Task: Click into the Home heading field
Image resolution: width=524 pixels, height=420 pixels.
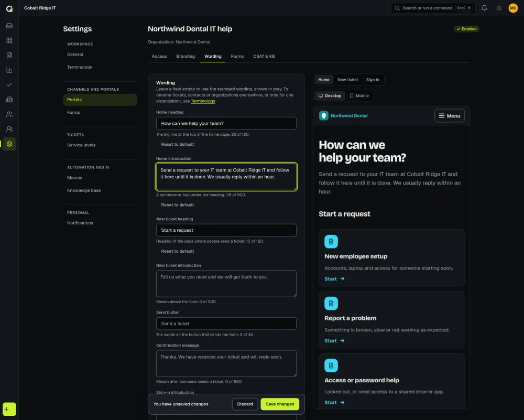Action: (x=226, y=123)
